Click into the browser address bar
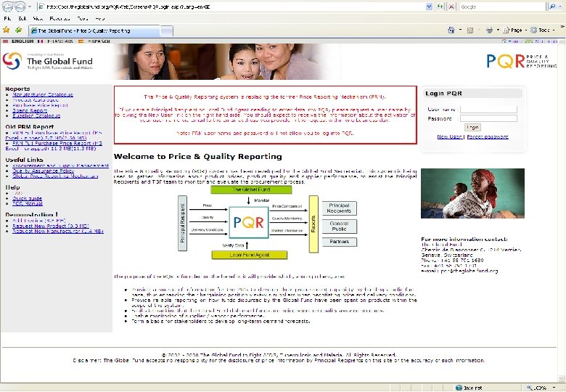The height and width of the screenshot is (392, 566). tap(231, 7)
